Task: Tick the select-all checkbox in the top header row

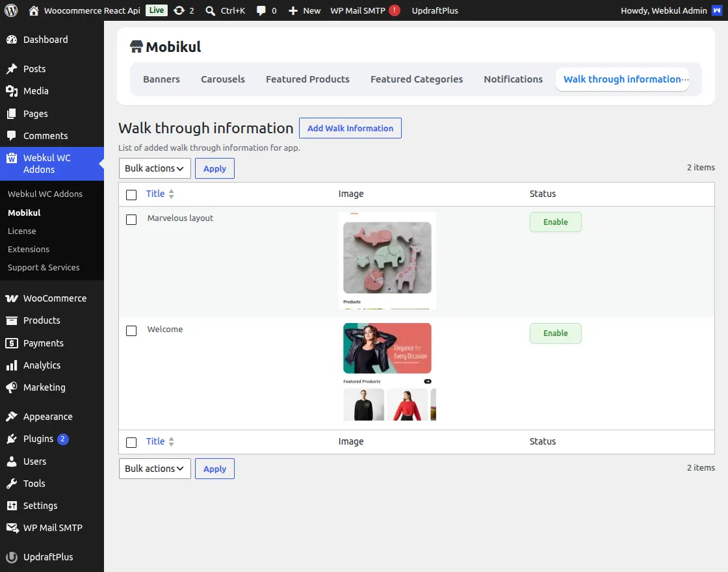Action: [x=131, y=194]
